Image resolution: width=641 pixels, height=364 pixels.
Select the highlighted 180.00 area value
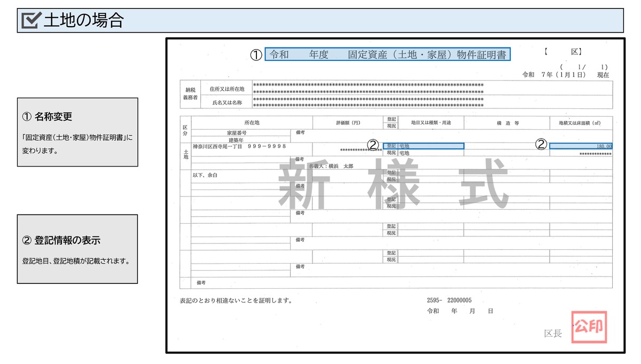(580, 146)
